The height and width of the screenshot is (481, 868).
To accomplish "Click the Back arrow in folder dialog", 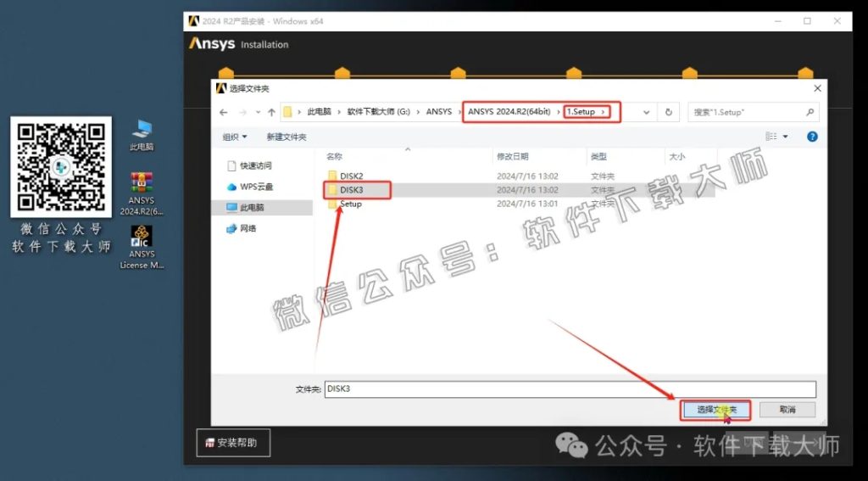I will tap(223, 112).
